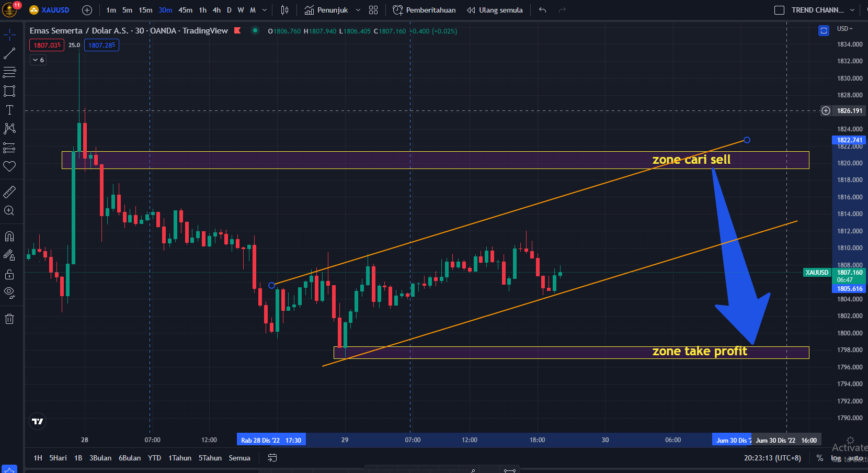The height and width of the screenshot is (473, 868).
Task: Set date range to YTD
Action: click(154, 458)
